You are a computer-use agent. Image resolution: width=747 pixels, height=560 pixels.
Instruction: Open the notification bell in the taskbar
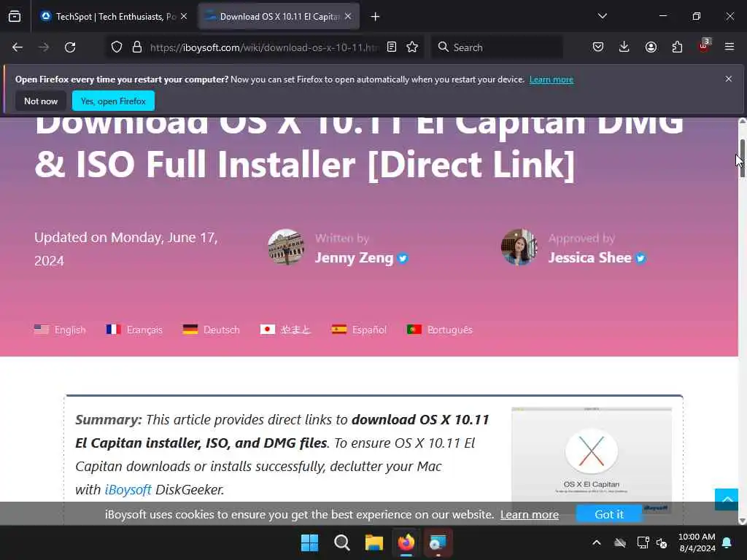[727, 542]
